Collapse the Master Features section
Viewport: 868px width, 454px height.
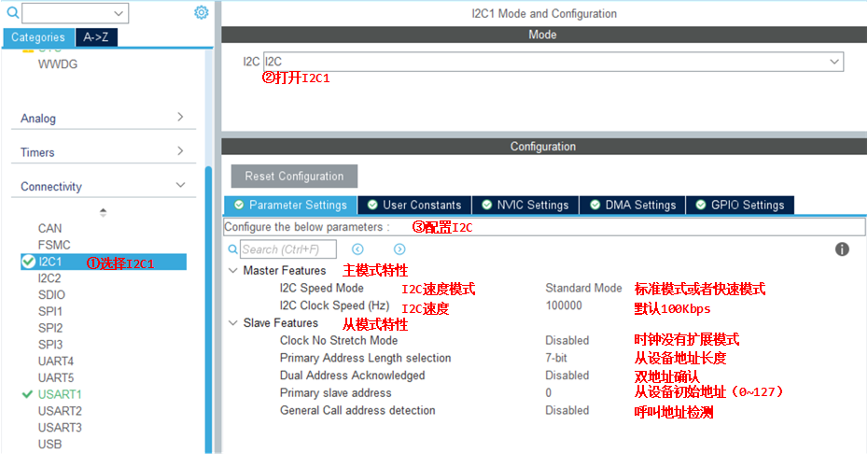coord(232,271)
